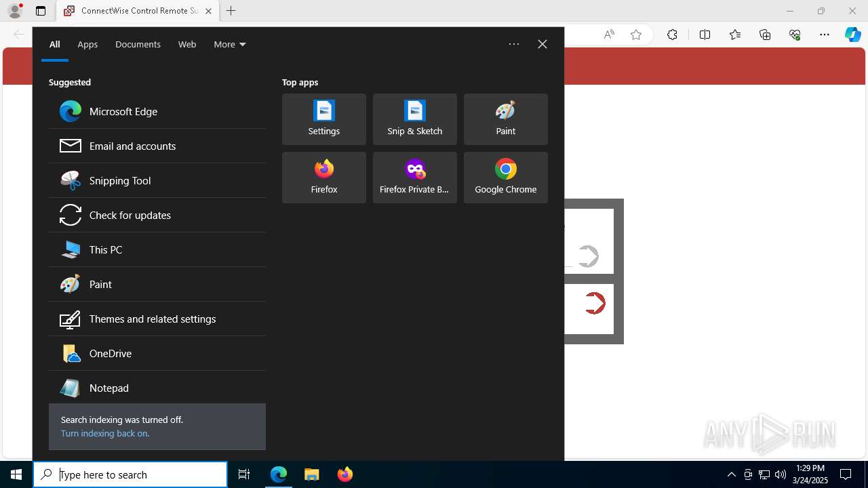Open network status tray icon
This screenshot has height=488, width=868.
point(764,474)
